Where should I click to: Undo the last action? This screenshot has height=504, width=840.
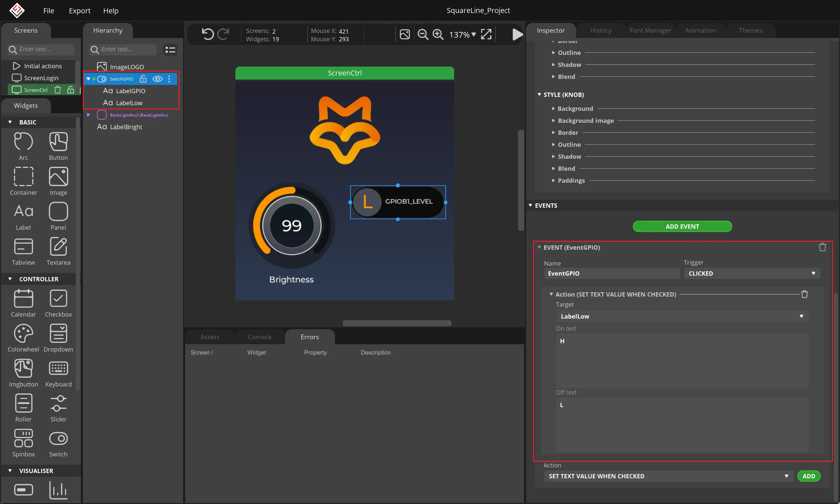pos(207,34)
